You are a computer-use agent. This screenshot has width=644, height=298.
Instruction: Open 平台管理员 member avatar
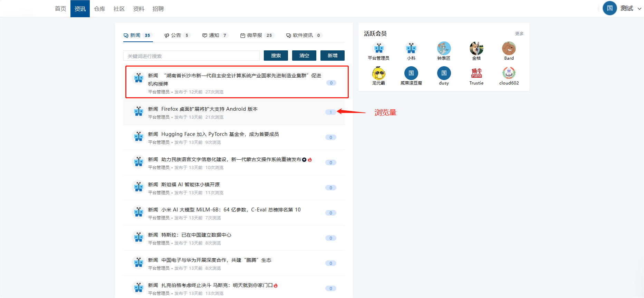[378, 48]
